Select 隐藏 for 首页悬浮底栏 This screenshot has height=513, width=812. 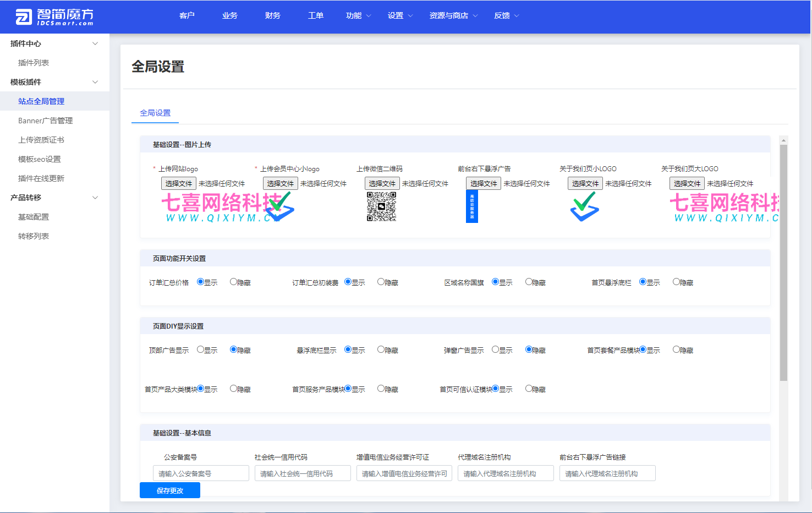click(676, 281)
